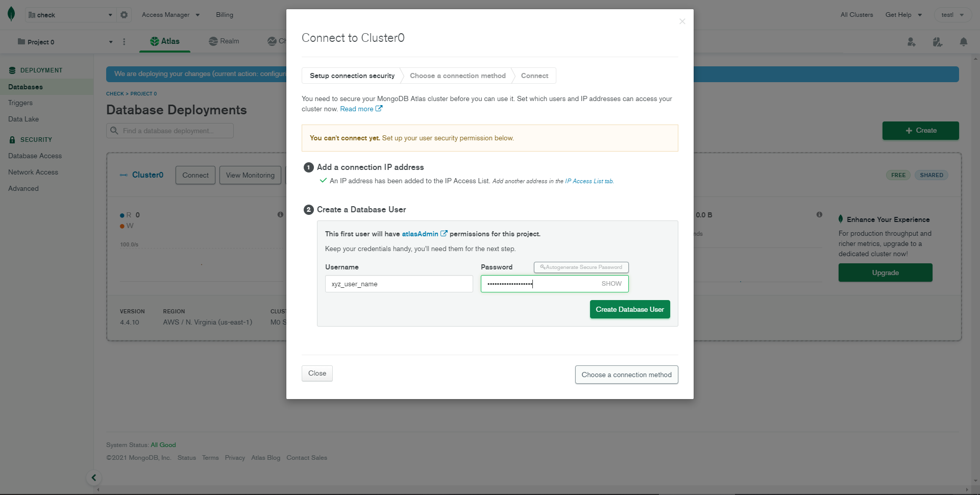The height and width of the screenshot is (495, 980).
Task: Switch to the Realm tab
Action: click(224, 41)
